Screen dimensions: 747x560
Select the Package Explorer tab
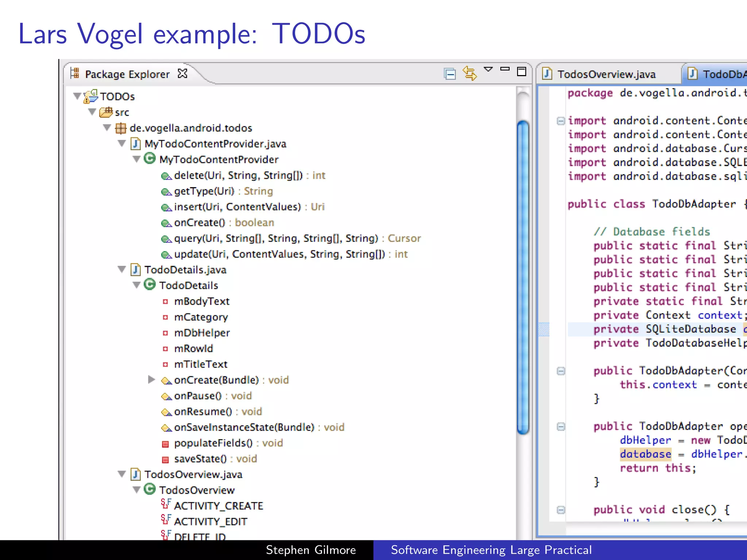click(x=127, y=74)
